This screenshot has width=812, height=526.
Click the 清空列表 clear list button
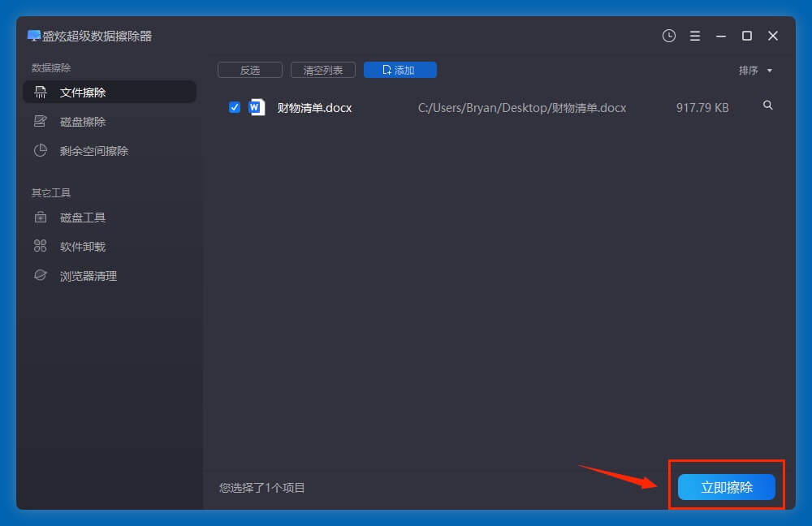coord(323,71)
